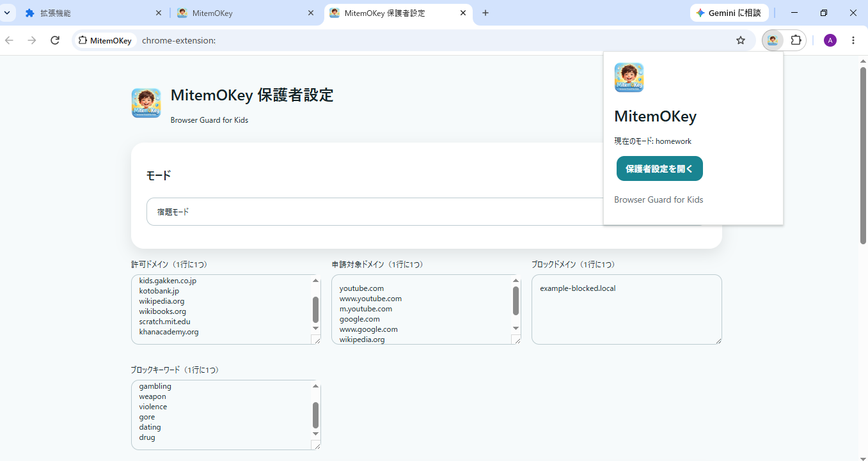Click the ブロックキーワード textarea resize handle
The height and width of the screenshot is (461, 868).
(315, 445)
